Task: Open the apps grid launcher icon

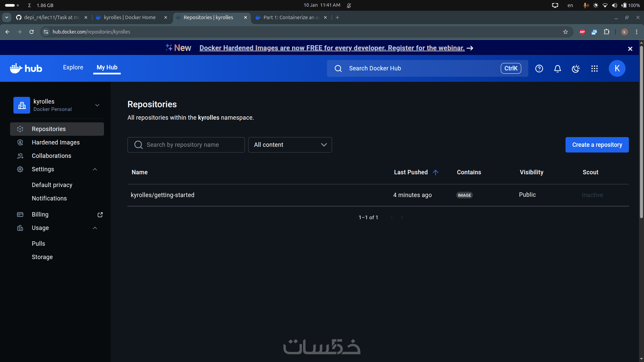Action: click(x=594, y=68)
